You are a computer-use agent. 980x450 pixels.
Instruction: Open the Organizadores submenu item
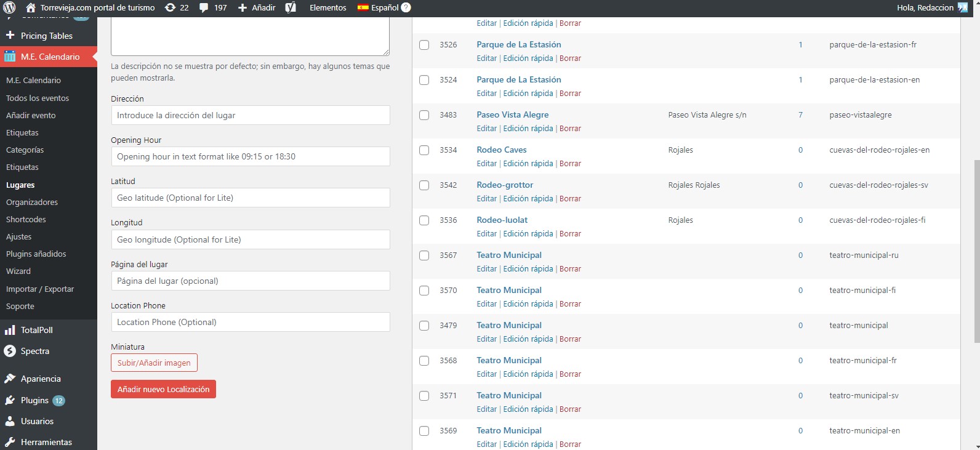click(32, 202)
